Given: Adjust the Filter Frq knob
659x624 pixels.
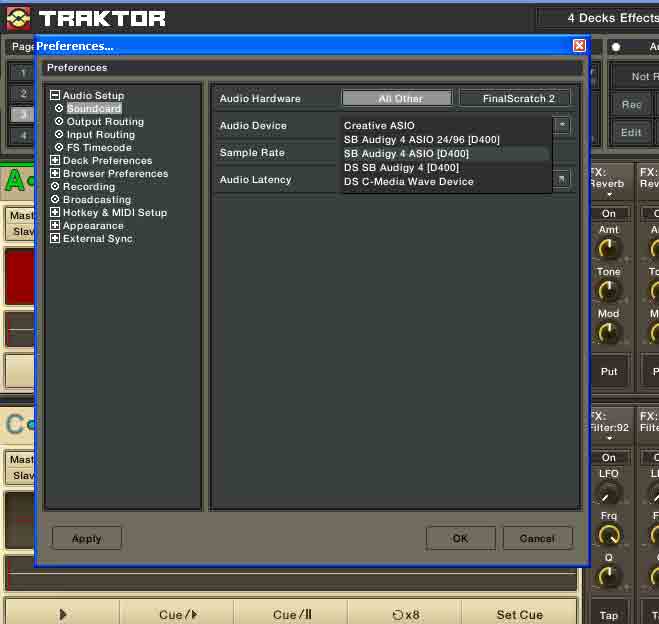Looking at the screenshot, I should pyautogui.click(x=609, y=534).
